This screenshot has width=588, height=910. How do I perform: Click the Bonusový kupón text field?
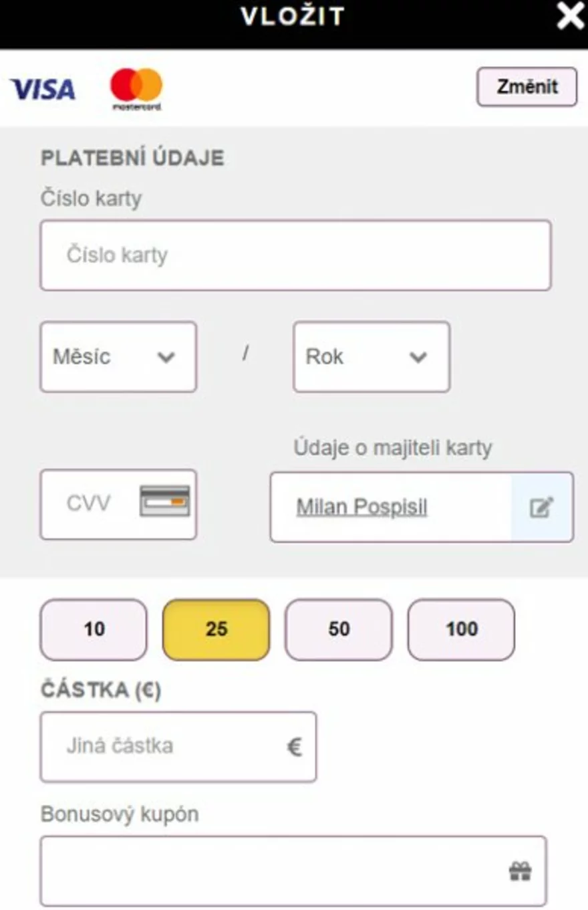point(274,871)
